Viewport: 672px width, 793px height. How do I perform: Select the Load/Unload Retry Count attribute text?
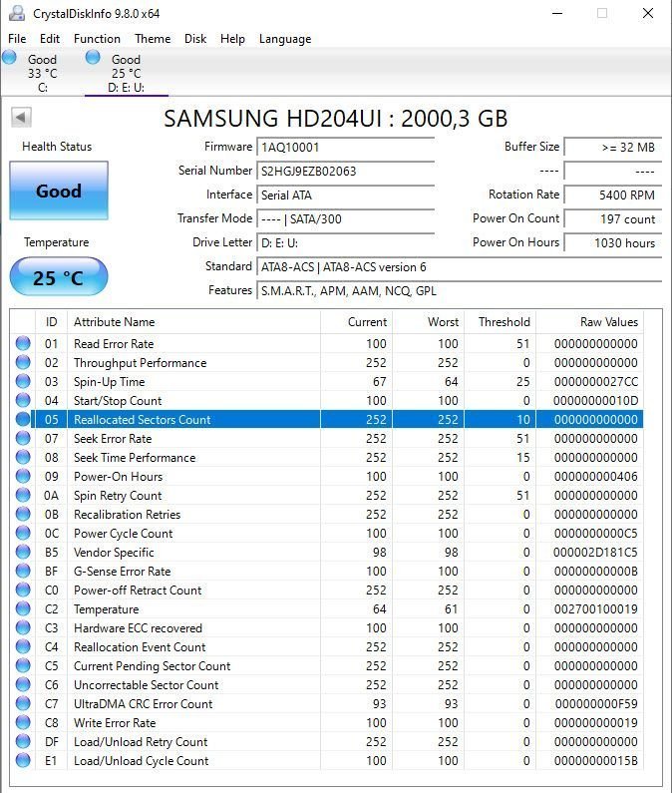141,742
